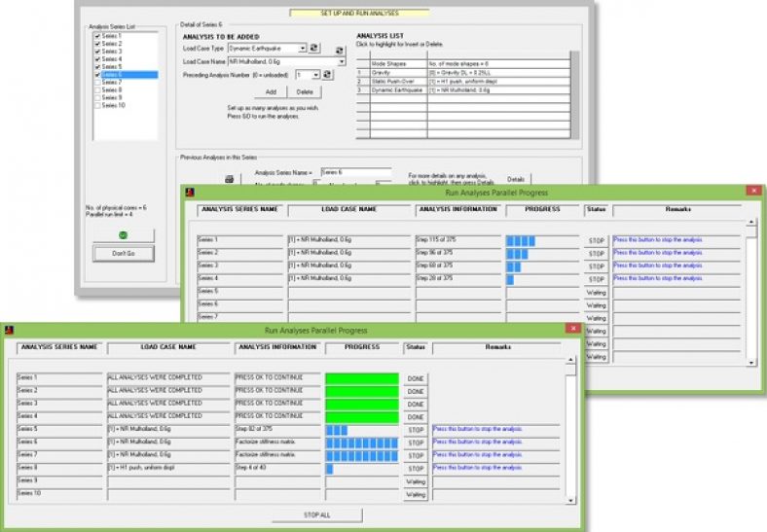
Task: Stop Series 2 analysis in rear progress window
Action: 597,254
